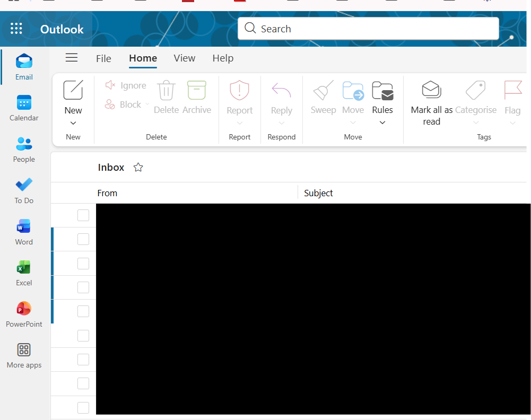Click the Sweep icon in the ribbon
Image resolution: width=531 pixels, height=420 pixels.
tap(323, 90)
